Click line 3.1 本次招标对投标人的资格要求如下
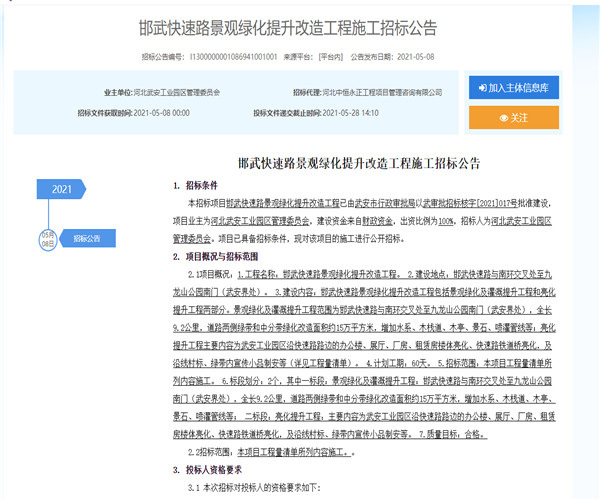Viewport: 600px width, 500px height. (254, 488)
